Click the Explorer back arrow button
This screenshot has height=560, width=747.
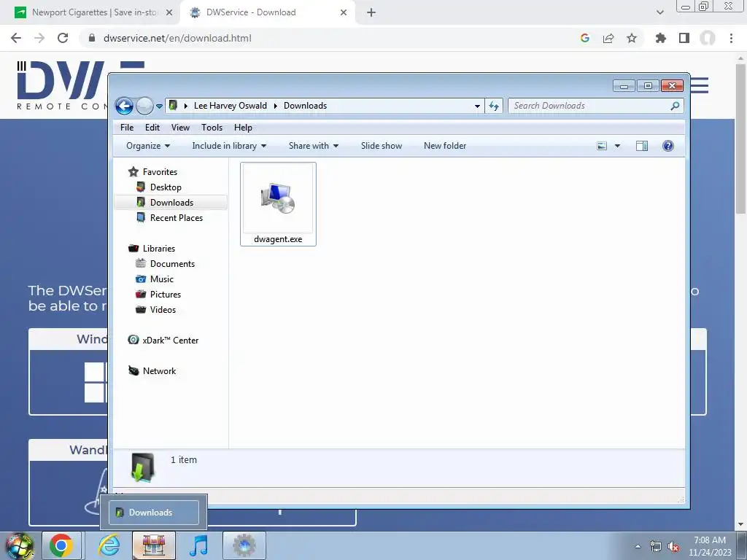click(124, 106)
